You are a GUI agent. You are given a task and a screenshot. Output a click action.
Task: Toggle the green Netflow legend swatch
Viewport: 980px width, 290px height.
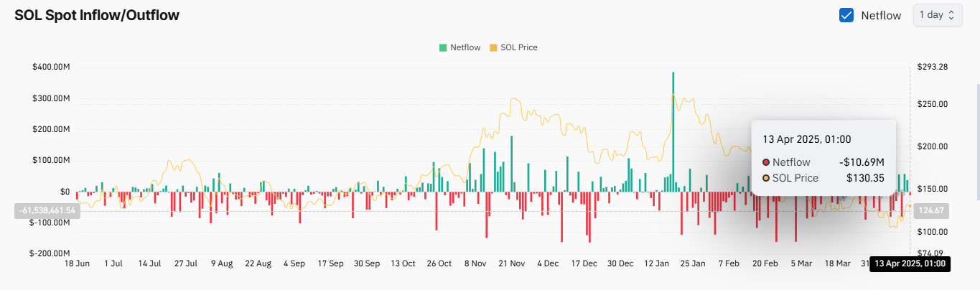(x=443, y=47)
